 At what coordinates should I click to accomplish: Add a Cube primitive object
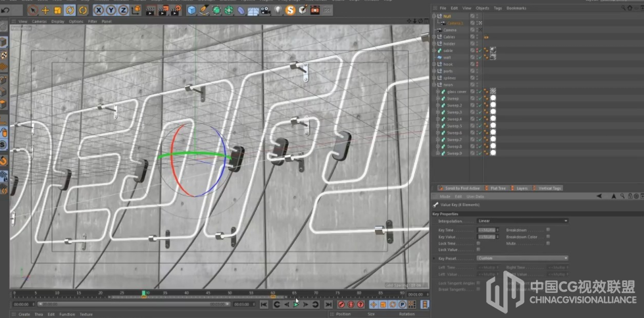191,11
